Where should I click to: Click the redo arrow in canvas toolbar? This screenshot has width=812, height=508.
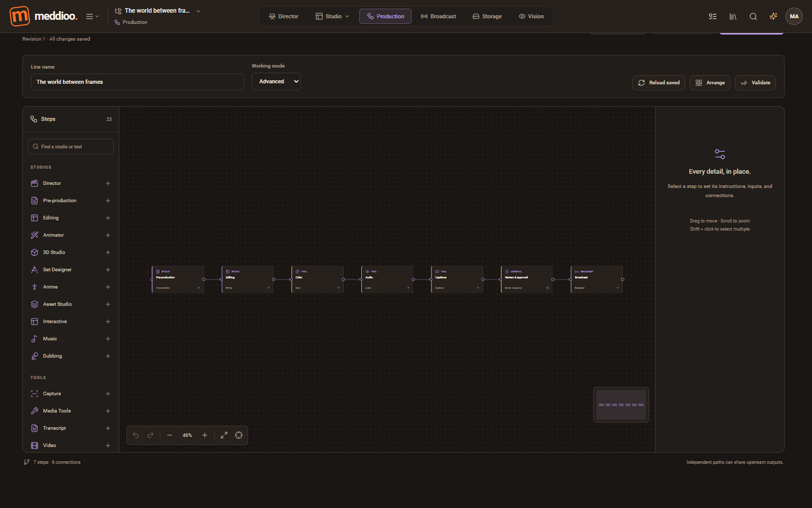pos(150,435)
